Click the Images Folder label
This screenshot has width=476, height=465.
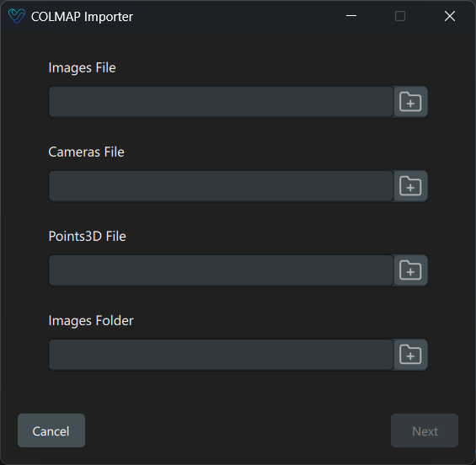point(91,321)
